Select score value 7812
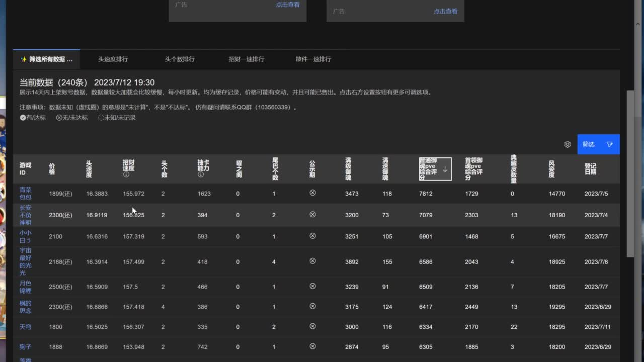The height and width of the screenshot is (362, 644). point(426,194)
